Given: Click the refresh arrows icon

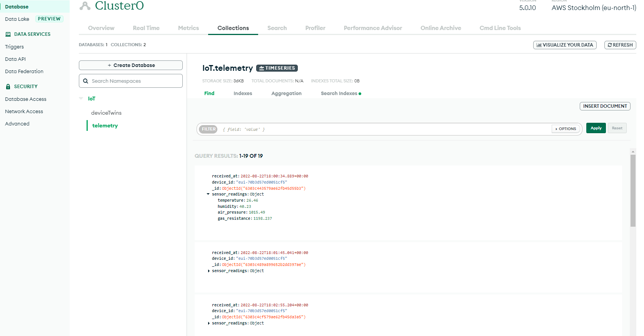Looking at the screenshot, I should pyautogui.click(x=610, y=45).
